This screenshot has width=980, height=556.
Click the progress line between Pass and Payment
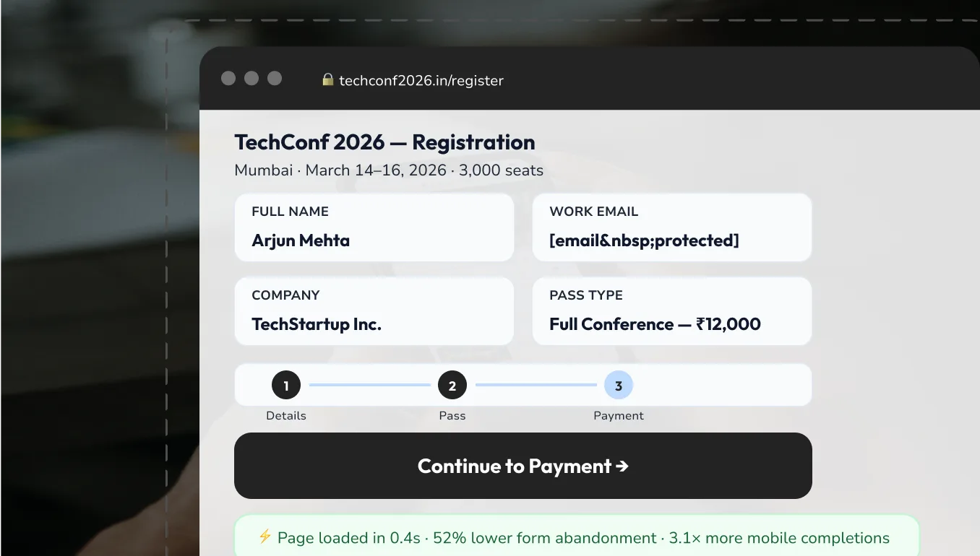coord(536,385)
